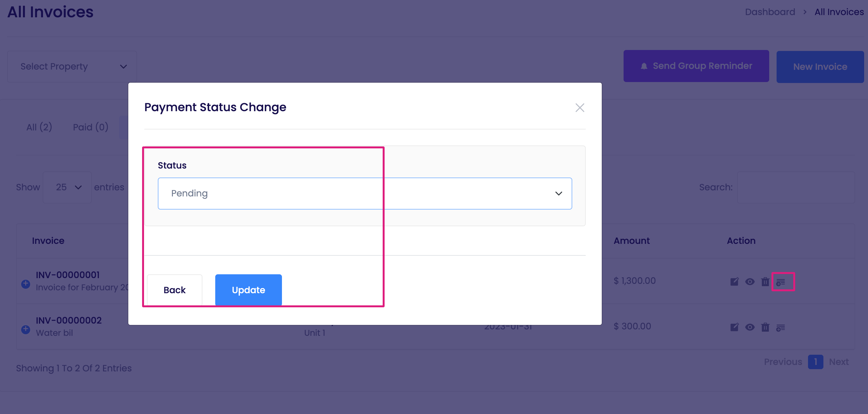Switch to the All (2) tab
This screenshot has height=414, width=868.
(39, 127)
